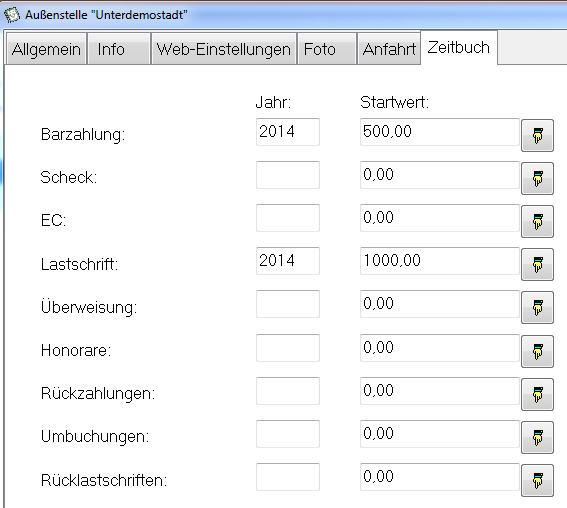Switch to the Allgemein tab
Viewport: 567px width, 508px height.
pos(46,49)
